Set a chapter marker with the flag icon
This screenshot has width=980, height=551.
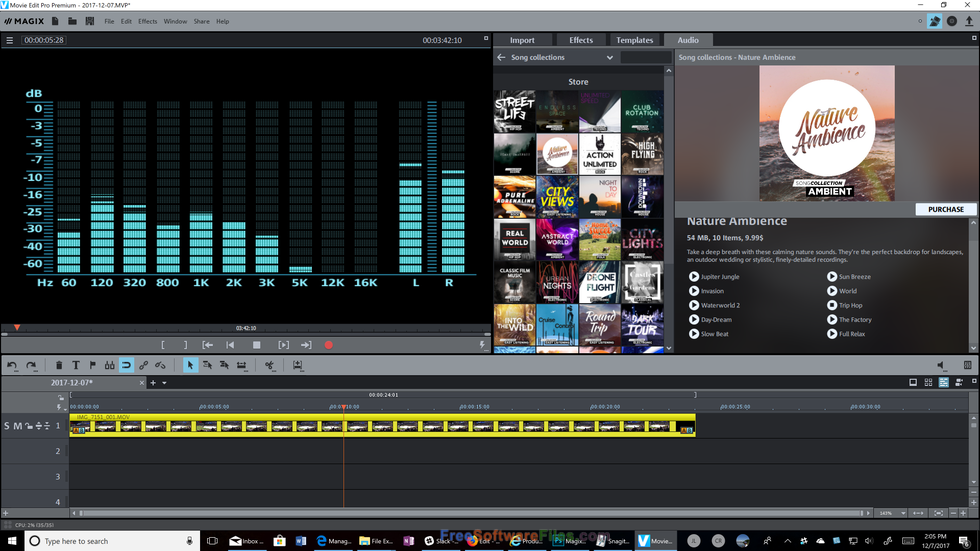(92, 365)
